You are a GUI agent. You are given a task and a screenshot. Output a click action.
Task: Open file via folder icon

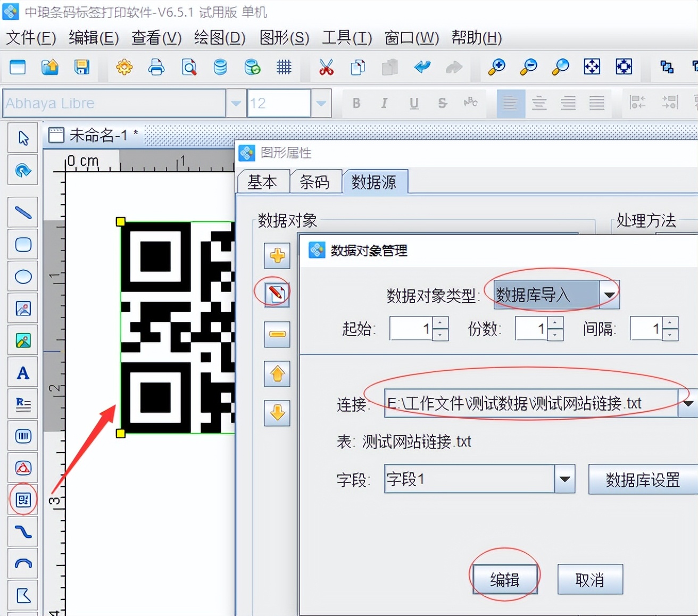tap(49, 67)
